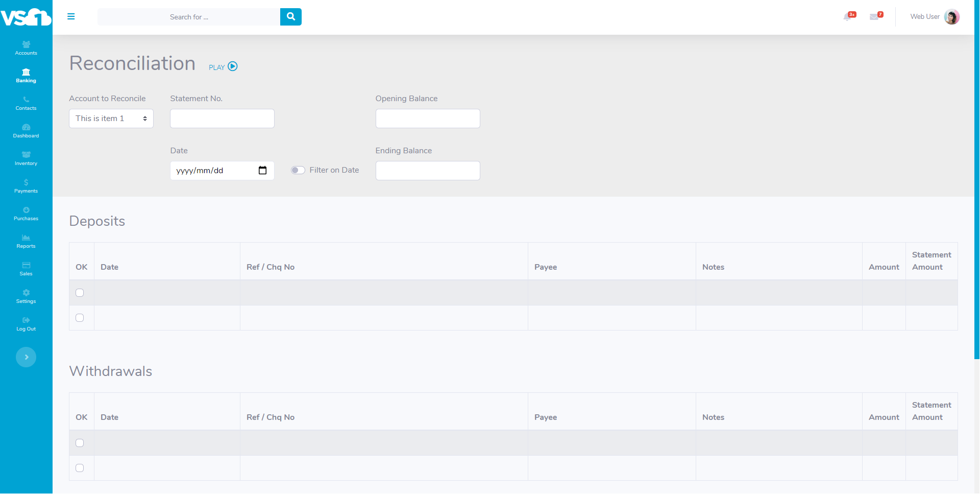
Task: Click the VS1 logo
Action: (x=26, y=17)
